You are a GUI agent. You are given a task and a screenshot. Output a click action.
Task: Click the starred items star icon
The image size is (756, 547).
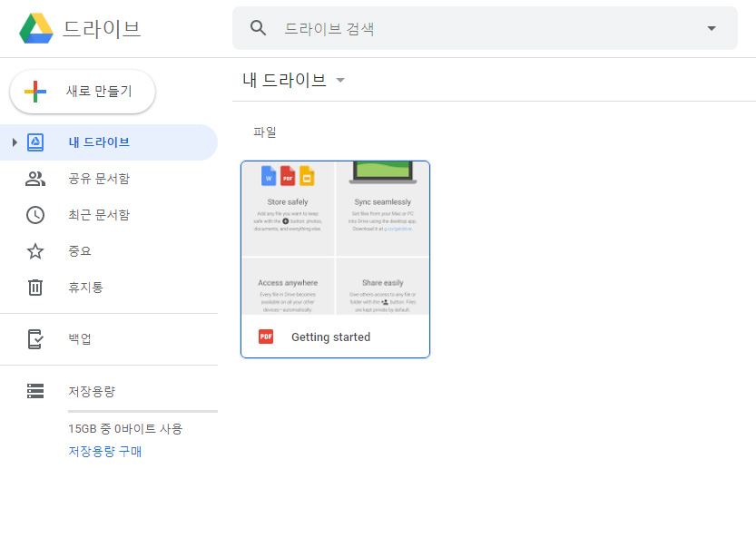coord(35,251)
